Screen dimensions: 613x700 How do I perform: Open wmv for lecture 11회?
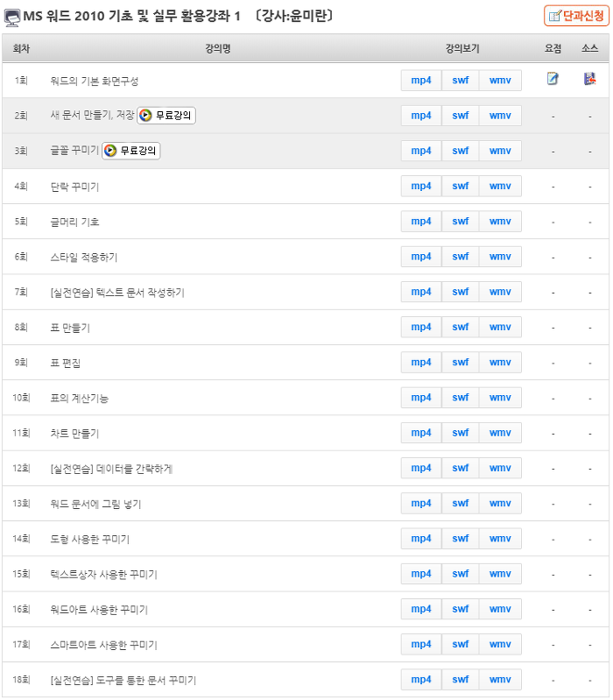coord(500,433)
